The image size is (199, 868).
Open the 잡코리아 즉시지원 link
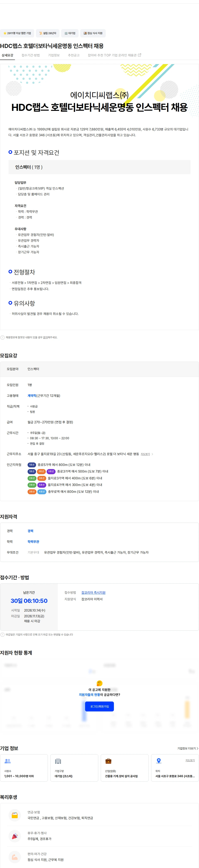tap(93, 592)
